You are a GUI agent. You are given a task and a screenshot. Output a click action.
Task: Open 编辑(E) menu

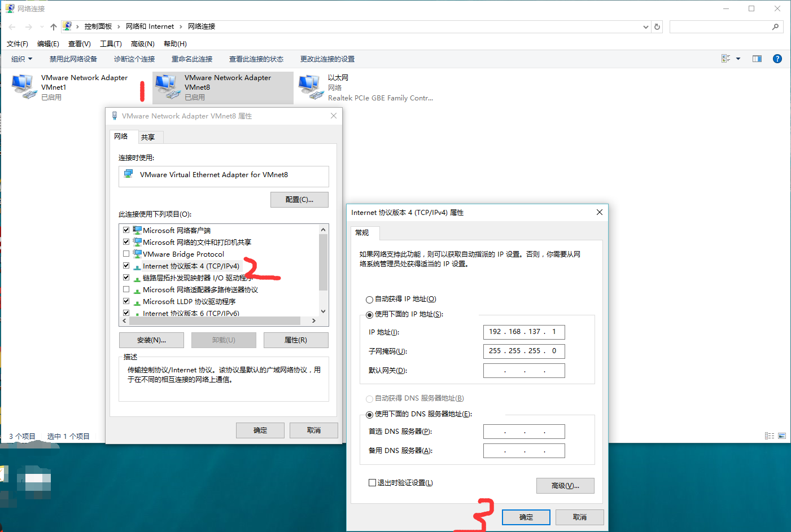tap(48, 43)
